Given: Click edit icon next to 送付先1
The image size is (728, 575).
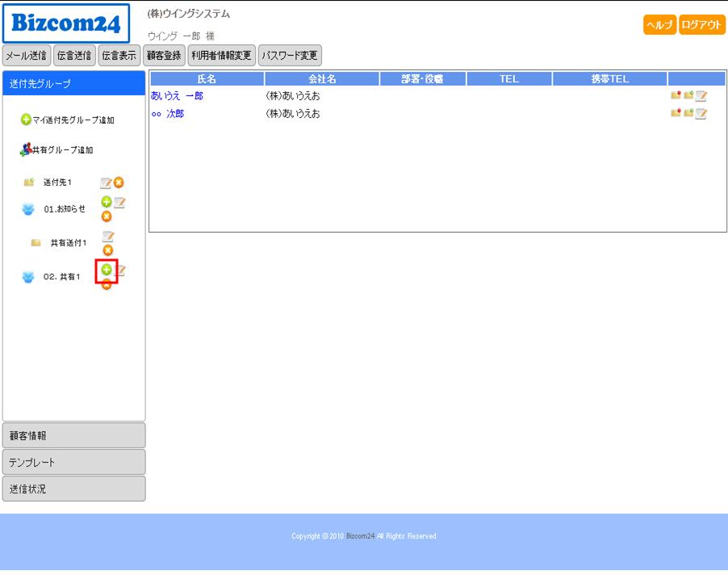Looking at the screenshot, I should coord(106,183).
